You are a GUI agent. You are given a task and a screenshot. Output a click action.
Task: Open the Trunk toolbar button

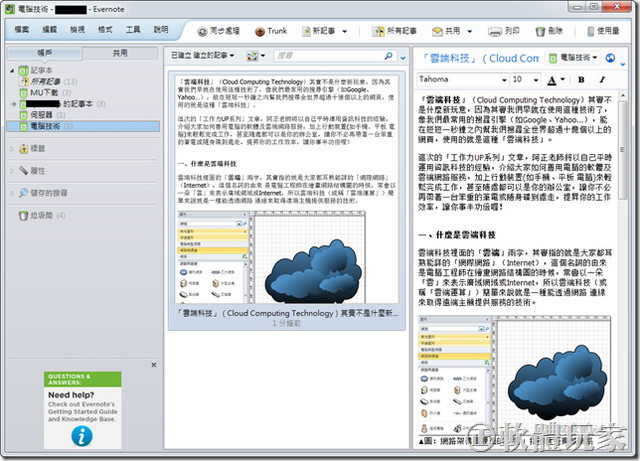point(271,31)
